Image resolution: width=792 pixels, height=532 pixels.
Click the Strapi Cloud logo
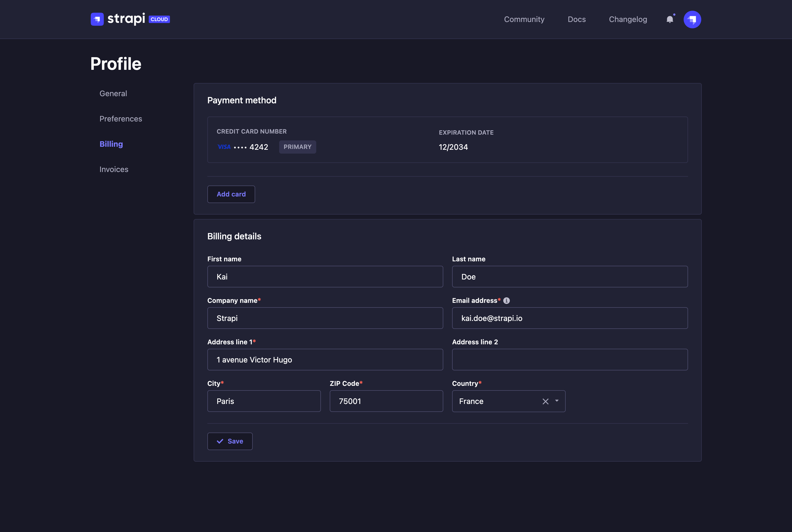119,19
